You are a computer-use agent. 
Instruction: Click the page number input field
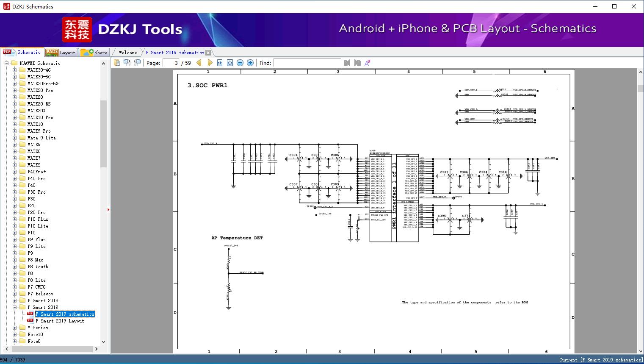pos(171,63)
